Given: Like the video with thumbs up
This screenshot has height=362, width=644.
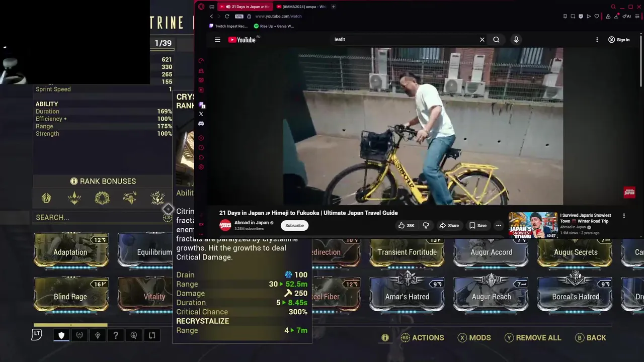Looking at the screenshot, I should coord(406,226).
